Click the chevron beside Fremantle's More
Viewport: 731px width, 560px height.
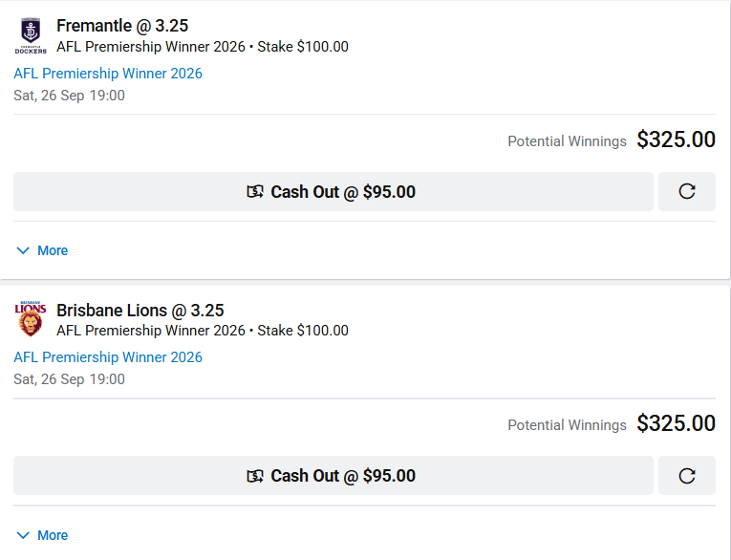point(23,251)
